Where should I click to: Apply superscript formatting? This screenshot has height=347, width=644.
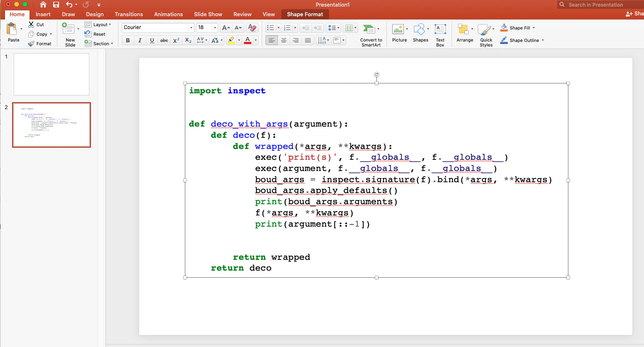[x=176, y=40]
